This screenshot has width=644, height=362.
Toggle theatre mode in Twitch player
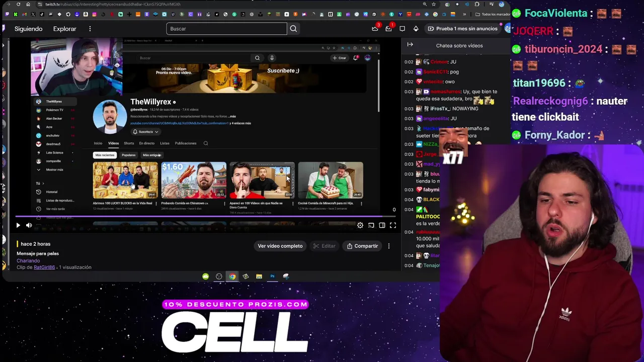(x=382, y=225)
